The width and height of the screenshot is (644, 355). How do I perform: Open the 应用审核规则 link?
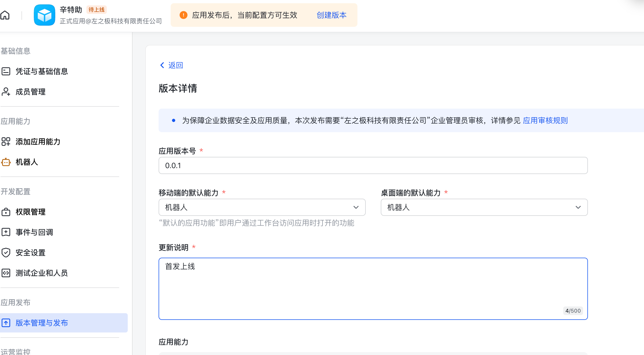pos(545,120)
